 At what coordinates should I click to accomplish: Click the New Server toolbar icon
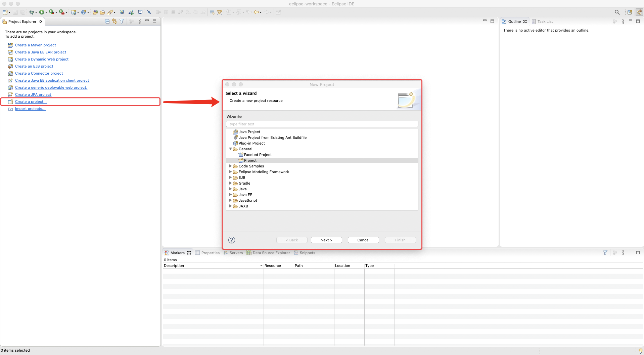(74, 12)
